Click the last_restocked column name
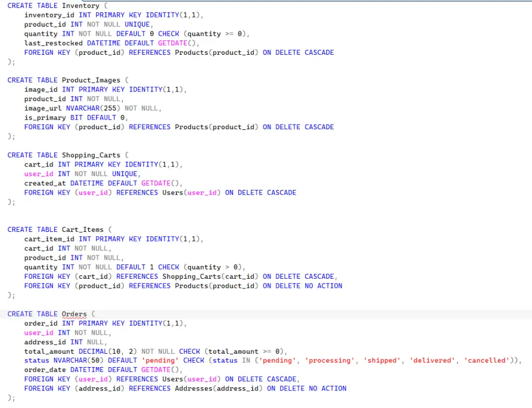Viewport: 532px width, 408px height. click(53, 44)
